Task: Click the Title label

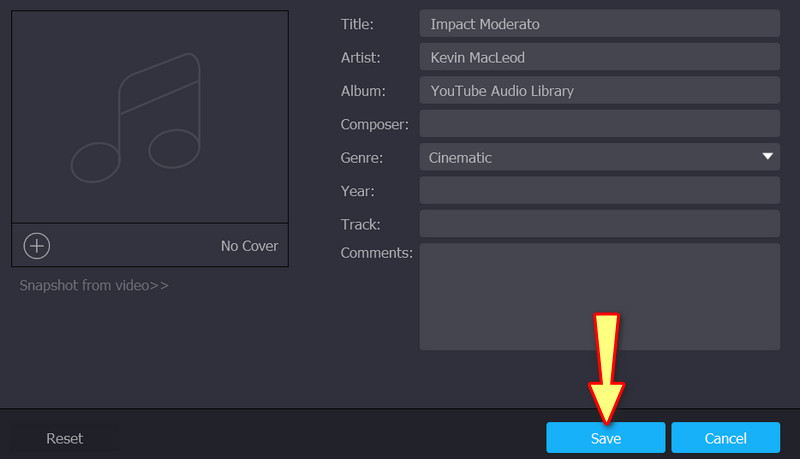Action: click(x=358, y=24)
